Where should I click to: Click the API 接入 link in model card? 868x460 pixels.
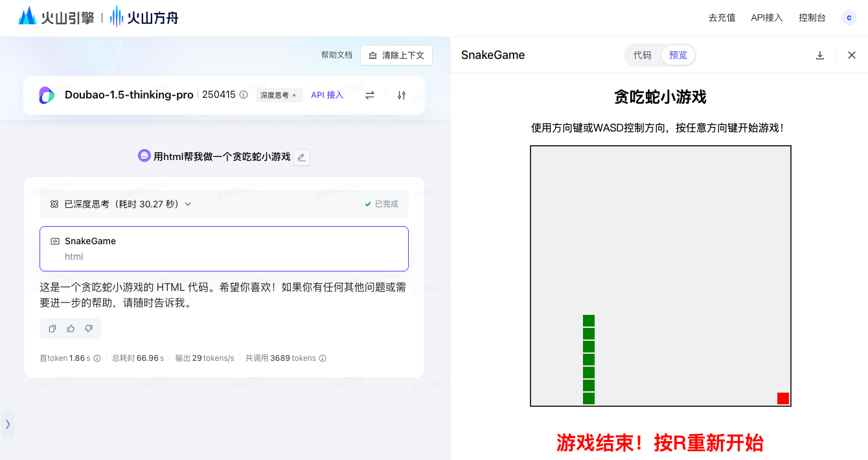click(x=327, y=95)
